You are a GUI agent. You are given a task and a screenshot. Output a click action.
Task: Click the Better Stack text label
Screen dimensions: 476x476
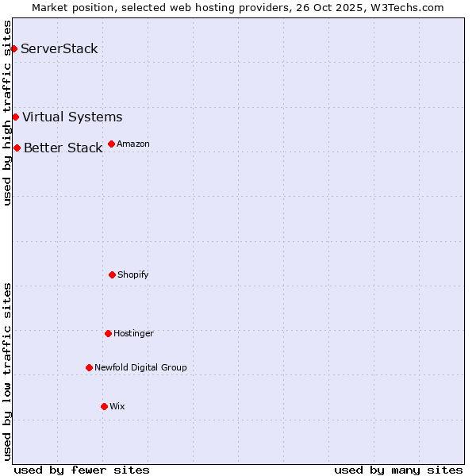(63, 148)
